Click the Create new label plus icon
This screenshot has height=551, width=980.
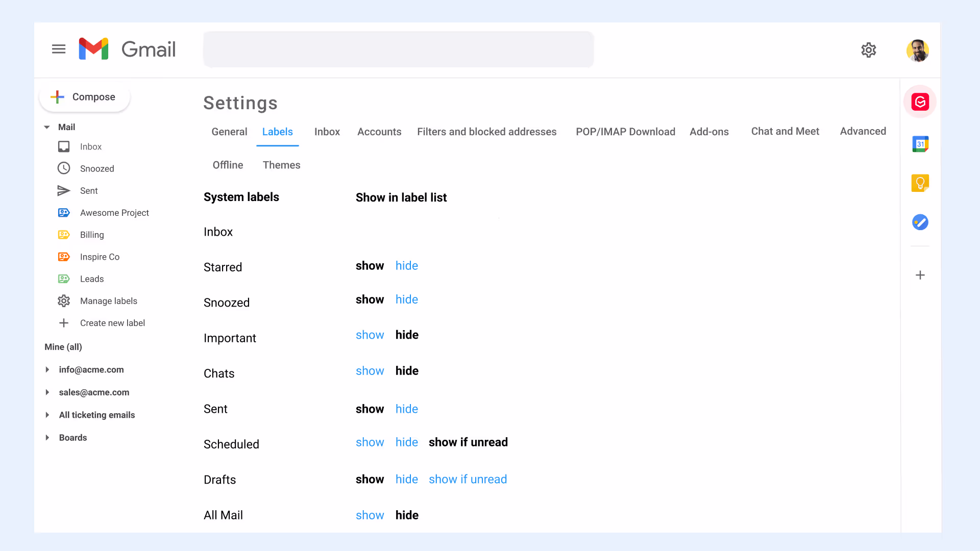[64, 323]
